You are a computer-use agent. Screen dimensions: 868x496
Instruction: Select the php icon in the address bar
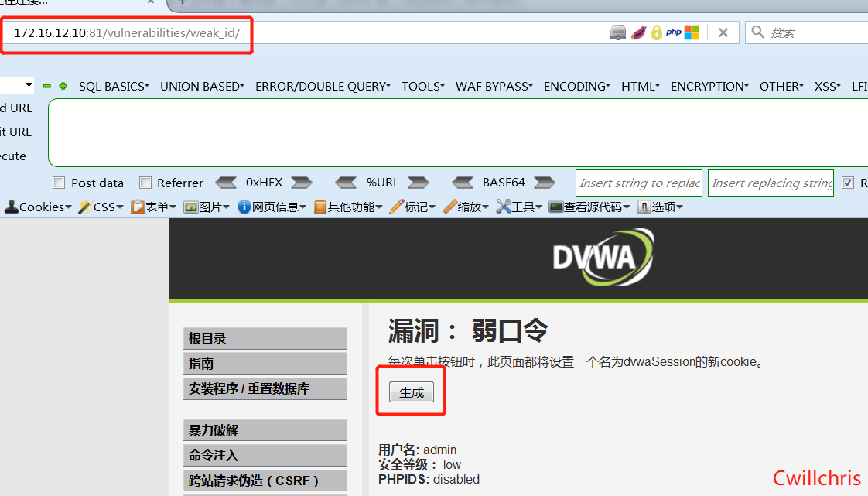coord(673,32)
